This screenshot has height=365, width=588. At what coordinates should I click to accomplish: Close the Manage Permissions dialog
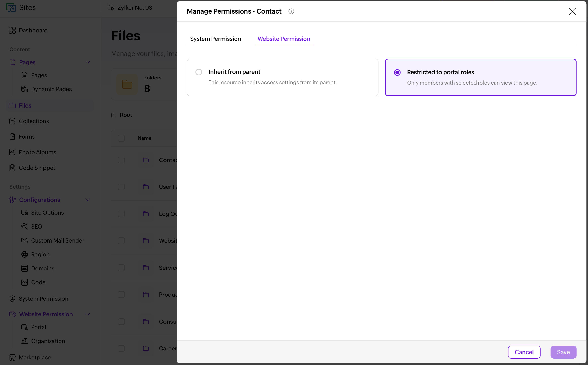tap(572, 11)
